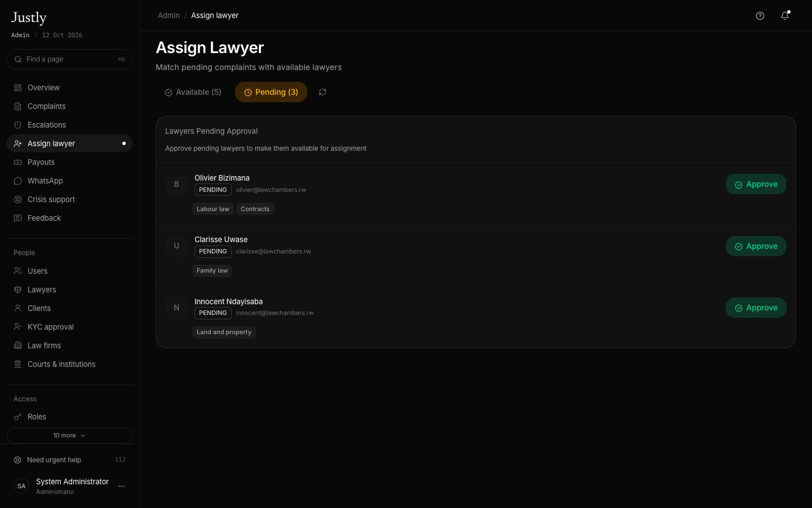Go to the Clients page

click(69, 308)
